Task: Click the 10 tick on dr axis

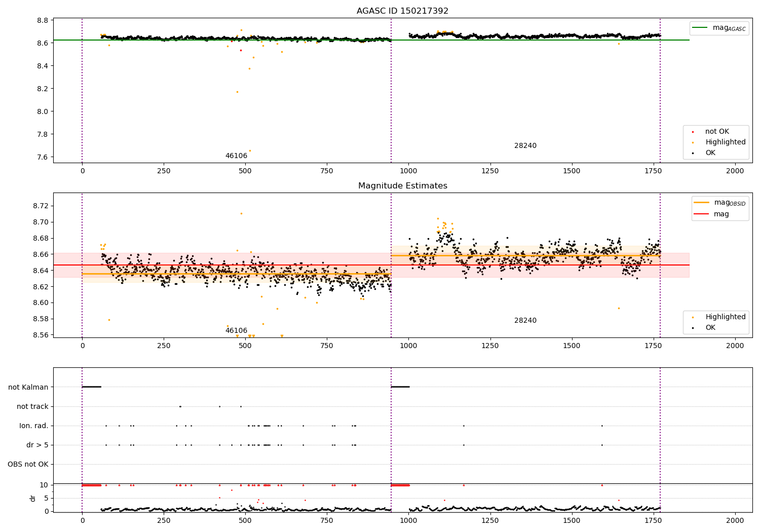Action: [44, 485]
